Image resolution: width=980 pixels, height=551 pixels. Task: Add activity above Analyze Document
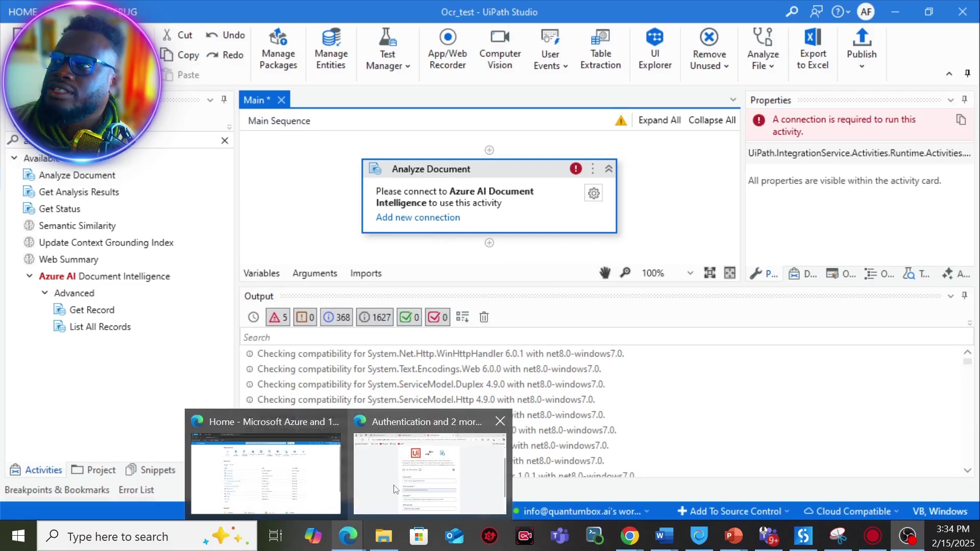(x=489, y=150)
